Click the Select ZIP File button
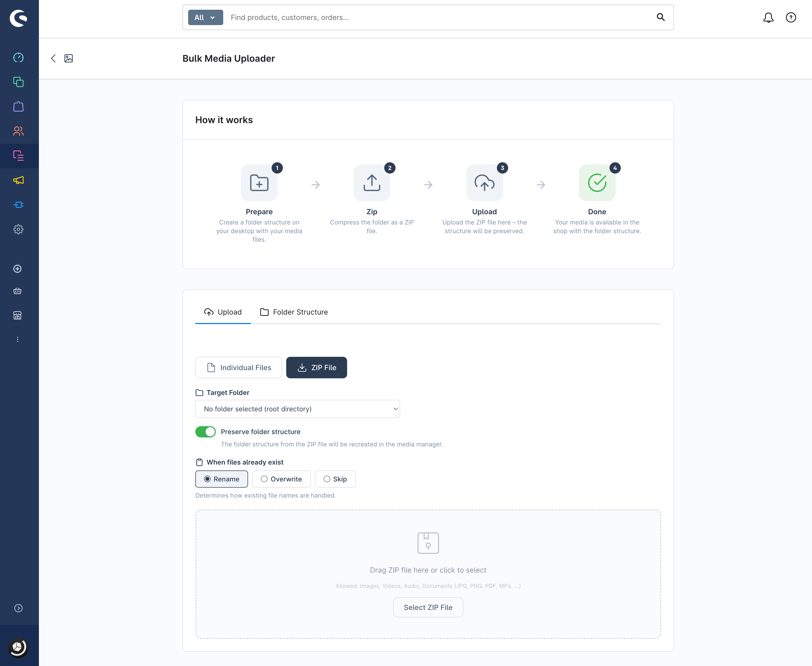812x666 pixels. (428, 607)
